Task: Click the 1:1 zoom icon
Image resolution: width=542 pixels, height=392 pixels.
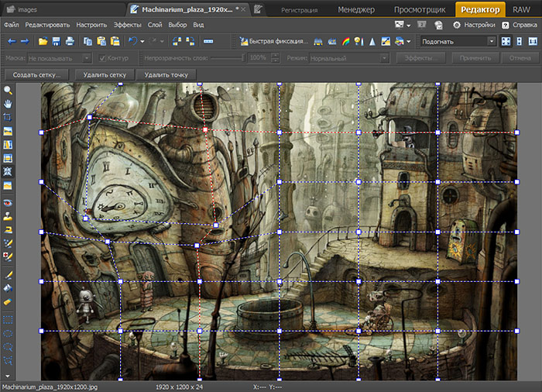Action: pos(533,42)
